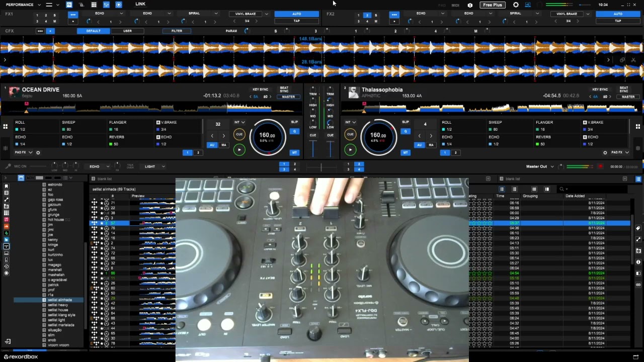This screenshot has width=644, height=362.
Task: Assign FX1 to deck 1
Action: point(37,16)
